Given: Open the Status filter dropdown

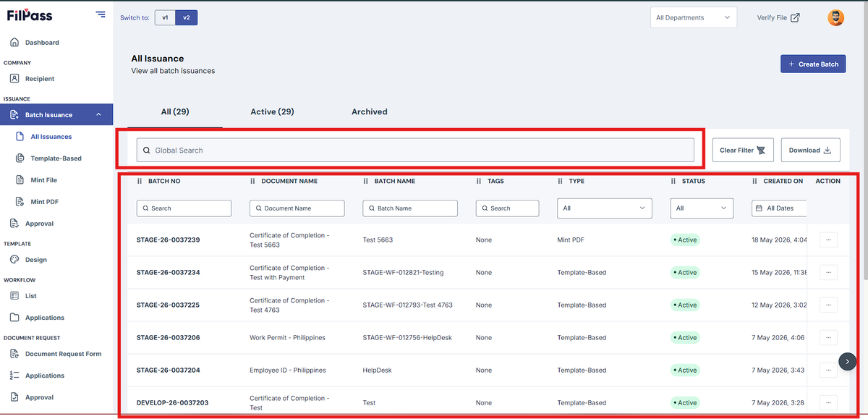Looking at the screenshot, I should point(702,208).
